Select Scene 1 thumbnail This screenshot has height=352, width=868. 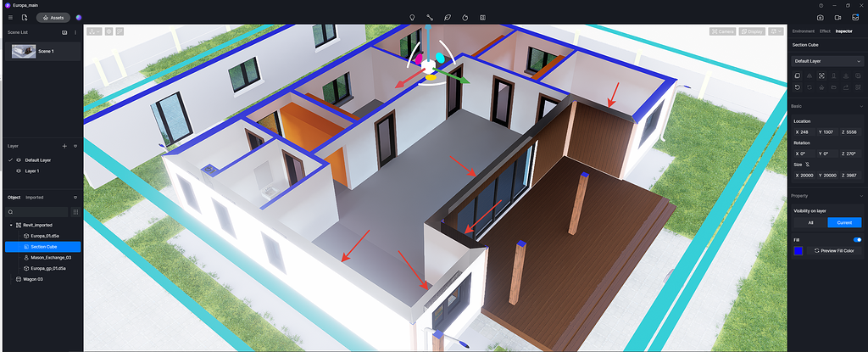24,52
